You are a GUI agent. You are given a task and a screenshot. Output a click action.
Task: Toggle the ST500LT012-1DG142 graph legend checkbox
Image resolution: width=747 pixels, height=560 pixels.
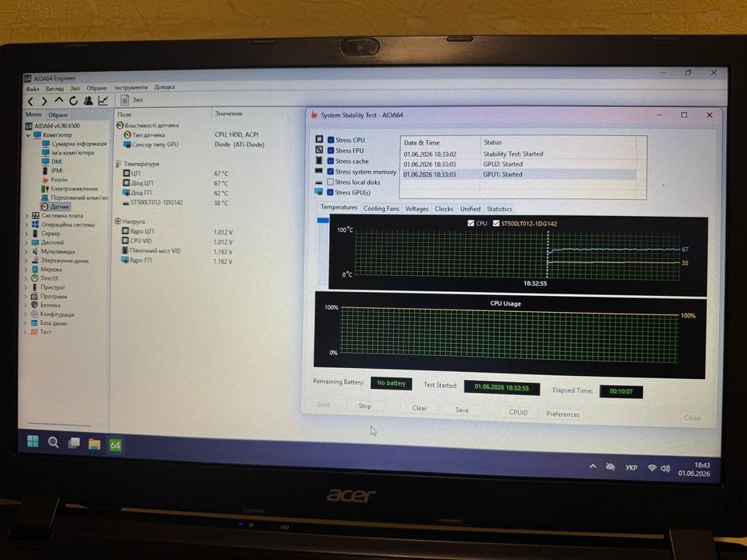coord(496,223)
